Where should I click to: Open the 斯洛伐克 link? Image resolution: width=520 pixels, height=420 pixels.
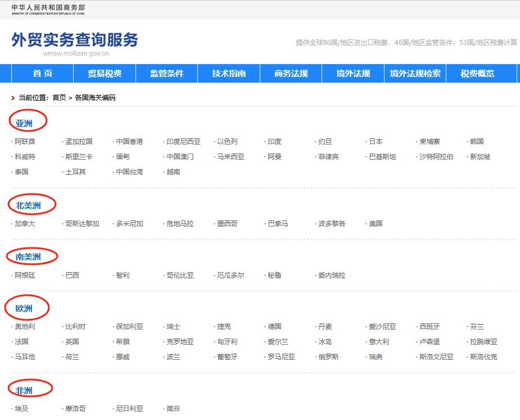click(483, 357)
